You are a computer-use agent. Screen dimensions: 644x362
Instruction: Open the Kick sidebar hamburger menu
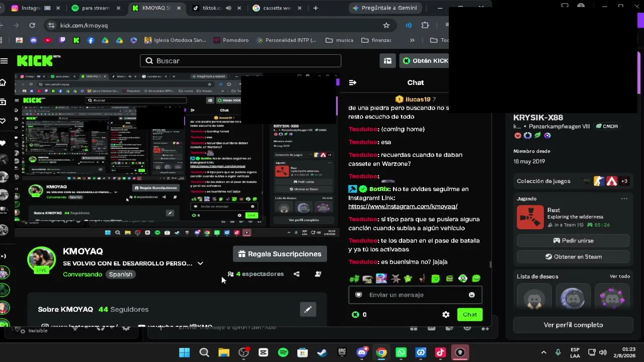tap(4, 61)
